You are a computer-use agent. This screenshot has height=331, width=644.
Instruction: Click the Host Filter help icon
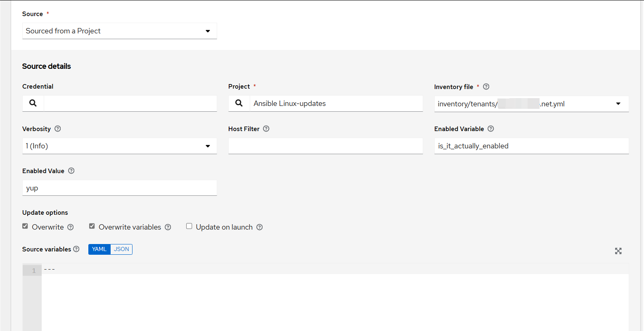266,129
